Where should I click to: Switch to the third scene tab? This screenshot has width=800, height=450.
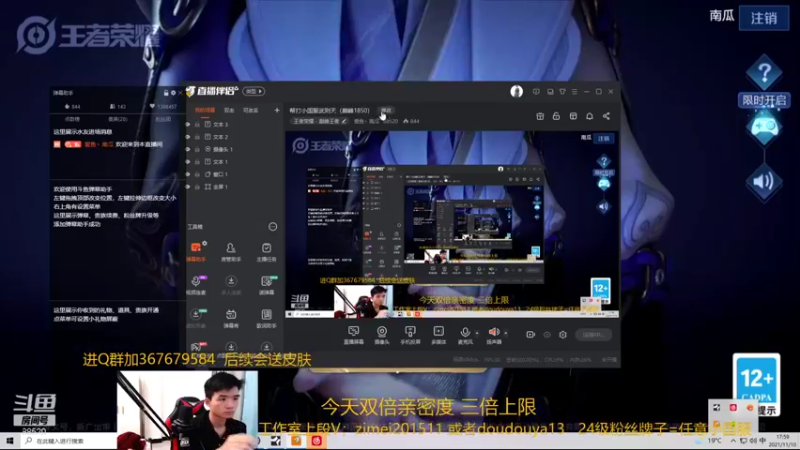pos(251,110)
